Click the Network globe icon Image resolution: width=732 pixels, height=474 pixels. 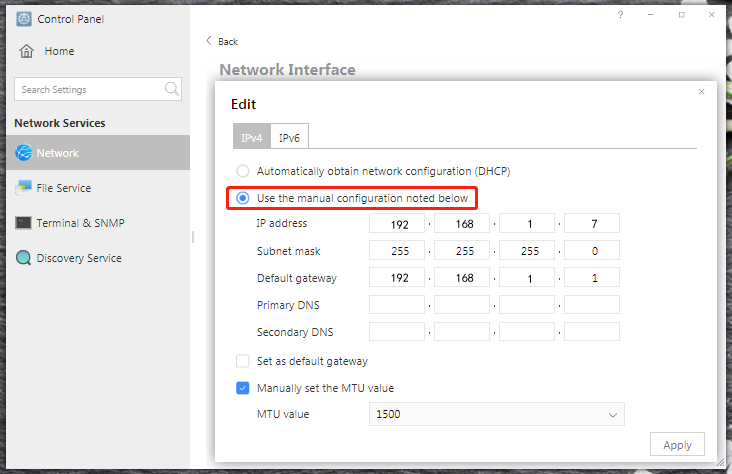[24, 153]
